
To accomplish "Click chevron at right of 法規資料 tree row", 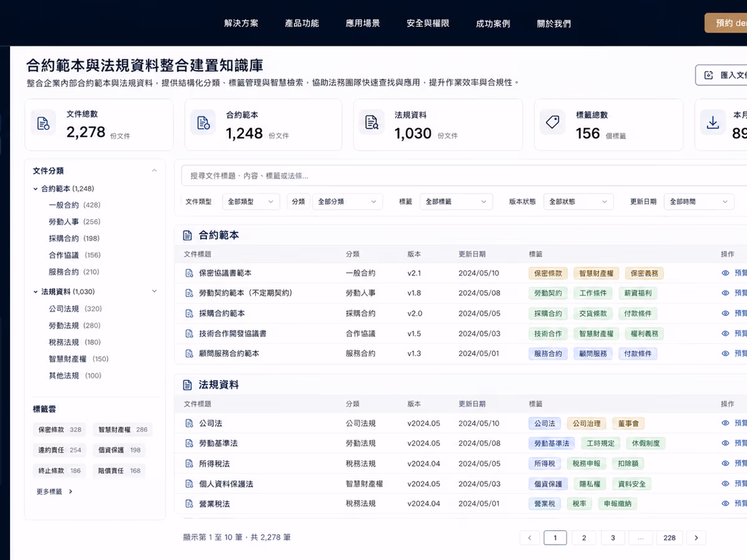I will click(x=154, y=291).
